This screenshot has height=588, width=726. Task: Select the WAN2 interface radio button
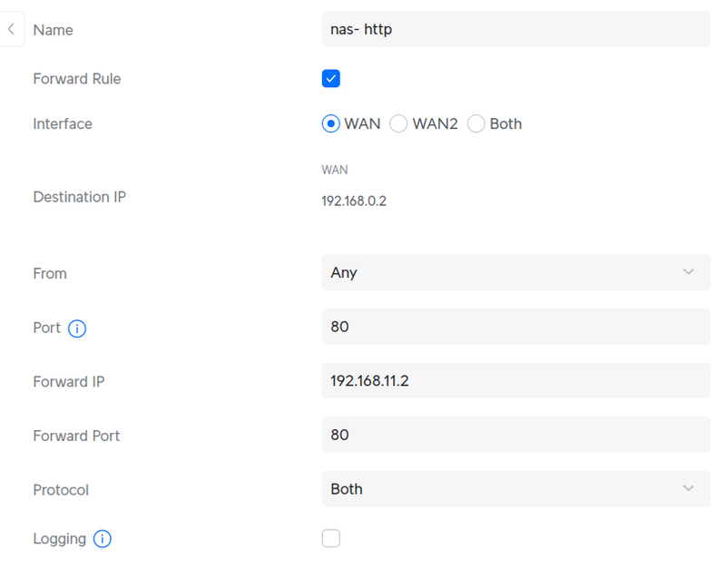(x=398, y=124)
